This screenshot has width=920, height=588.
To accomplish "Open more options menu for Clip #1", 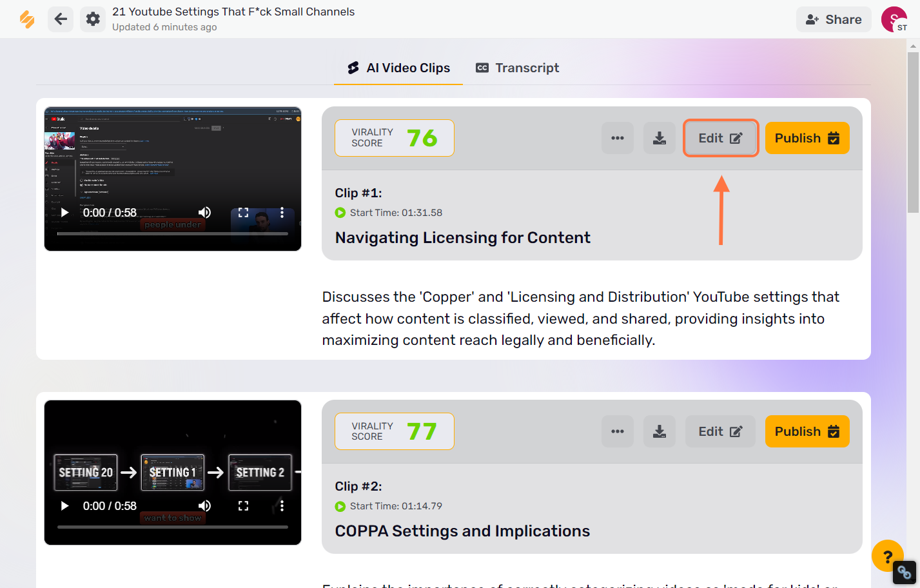I will [x=618, y=138].
